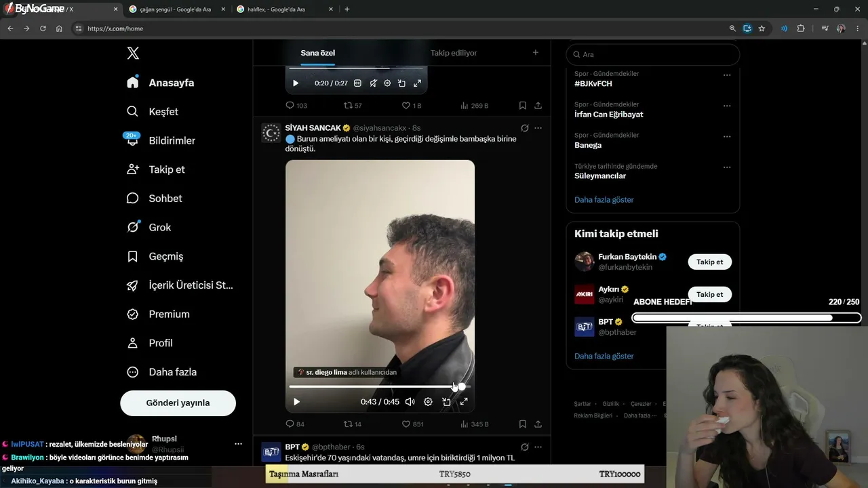This screenshot has height=488, width=868.
Task: Reply to top post with 103 comments
Action: click(296, 106)
